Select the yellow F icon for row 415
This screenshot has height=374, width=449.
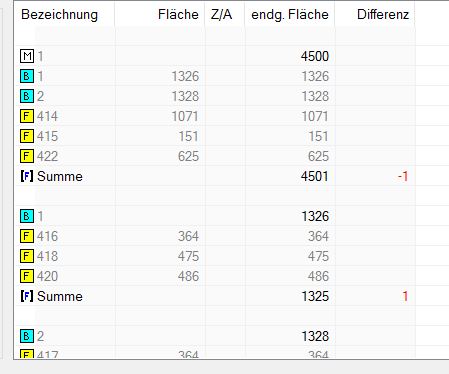27,136
